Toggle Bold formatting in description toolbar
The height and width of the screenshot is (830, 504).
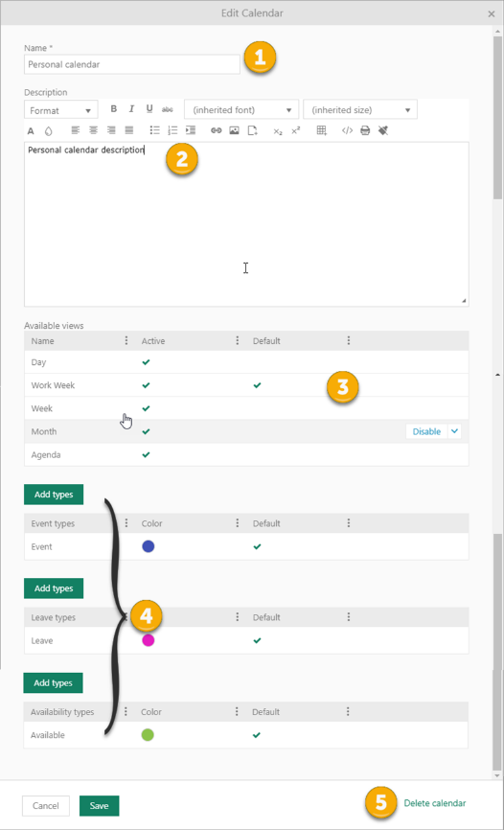click(114, 109)
